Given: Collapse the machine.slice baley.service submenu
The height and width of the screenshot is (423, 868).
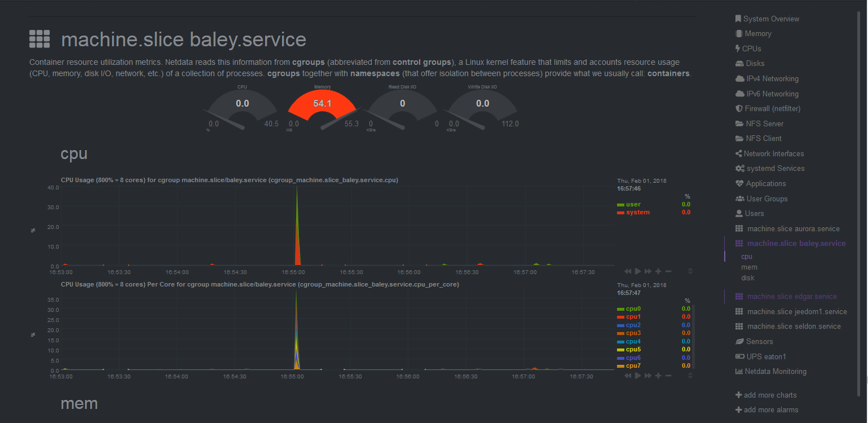Looking at the screenshot, I should click(796, 243).
